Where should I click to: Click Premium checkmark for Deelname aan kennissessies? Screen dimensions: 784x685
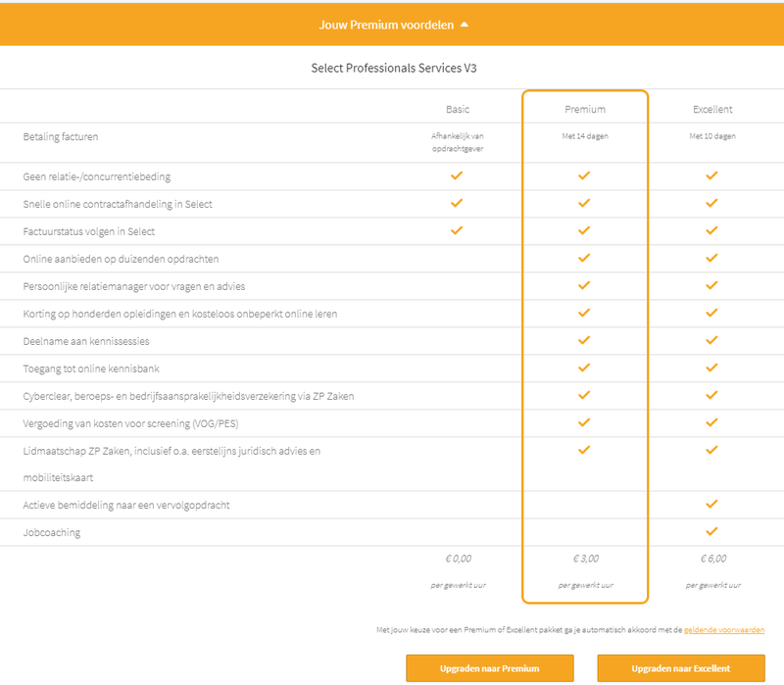tap(584, 341)
